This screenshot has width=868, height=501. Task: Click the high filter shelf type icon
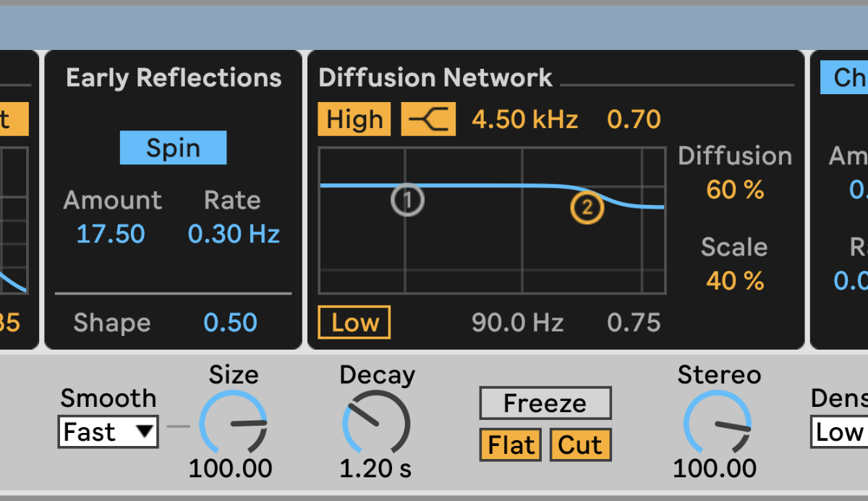(428, 119)
